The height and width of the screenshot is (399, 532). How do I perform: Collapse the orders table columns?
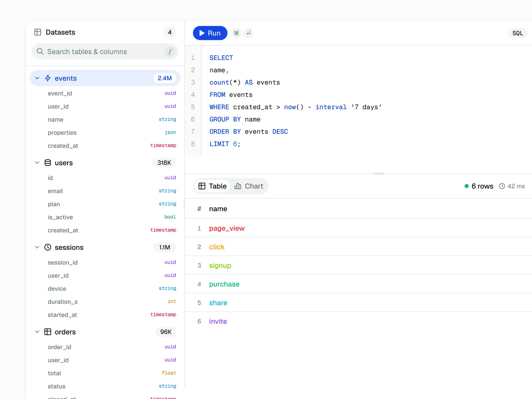pyautogui.click(x=37, y=332)
